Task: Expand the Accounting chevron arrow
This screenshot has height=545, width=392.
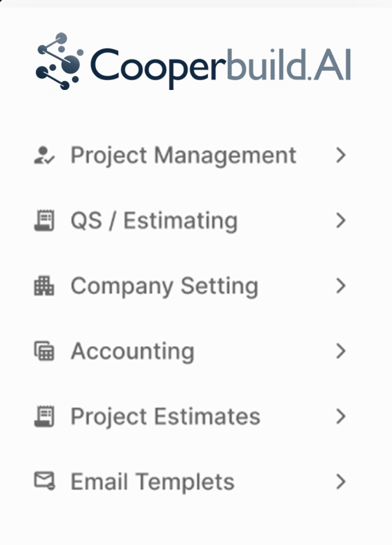Action: coord(341,351)
